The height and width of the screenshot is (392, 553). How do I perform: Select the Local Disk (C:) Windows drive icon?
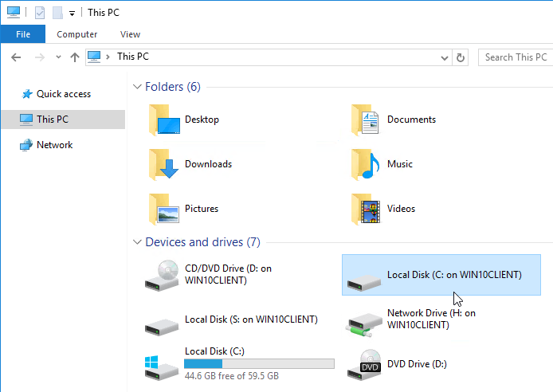pos(162,367)
